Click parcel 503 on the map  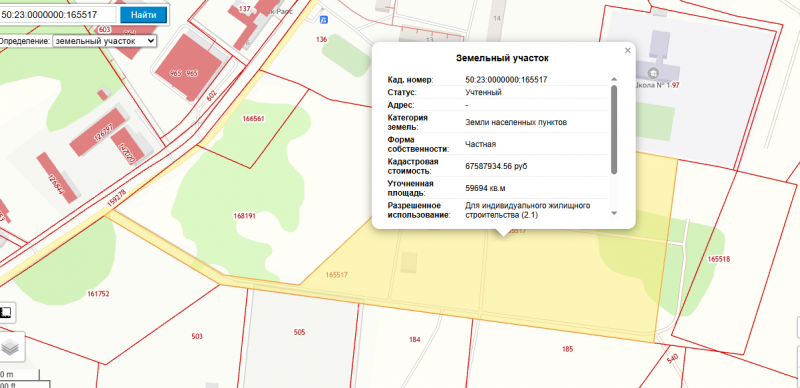197,336
